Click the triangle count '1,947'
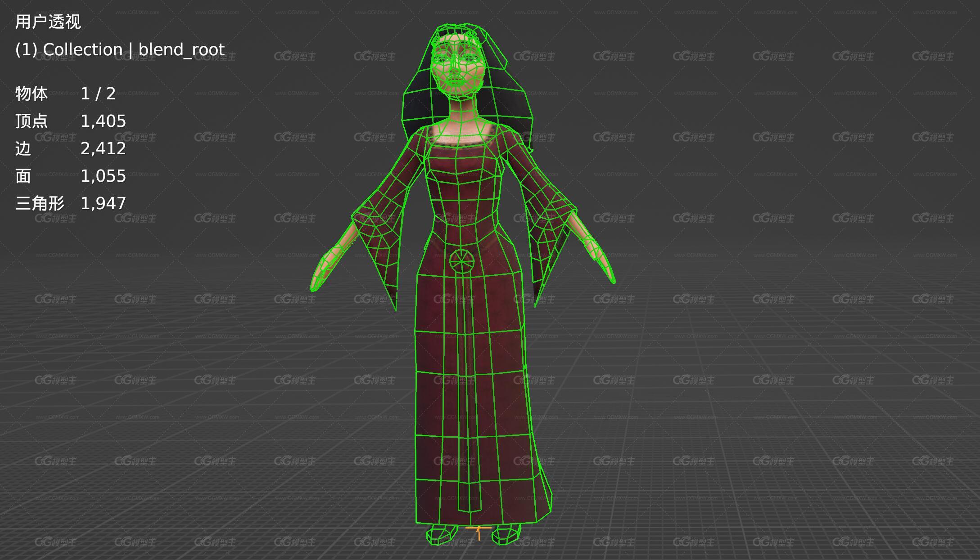This screenshot has width=980, height=560. pyautogui.click(x=104, y=203)
